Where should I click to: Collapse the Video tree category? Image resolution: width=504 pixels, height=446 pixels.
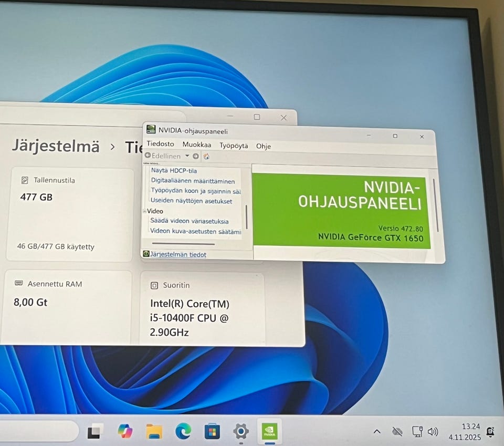click(x=145, y=211)
